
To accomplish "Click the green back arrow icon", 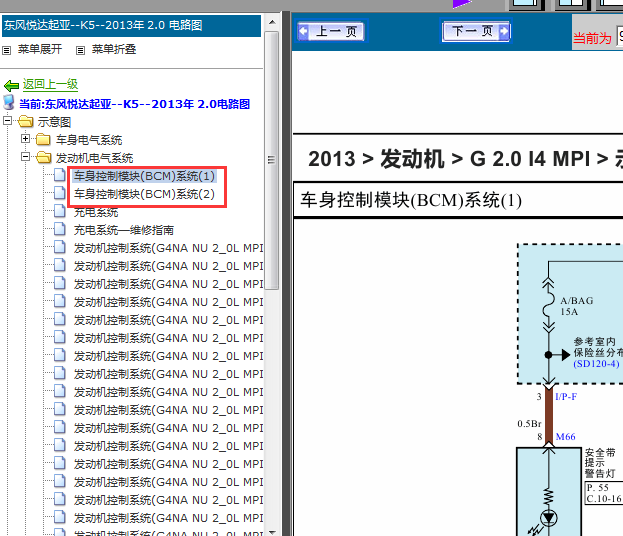I will click(x=11, y=85).
